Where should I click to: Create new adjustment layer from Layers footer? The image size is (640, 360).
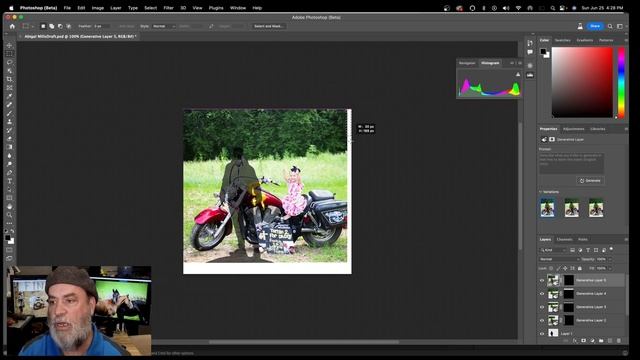pos(592,340)
